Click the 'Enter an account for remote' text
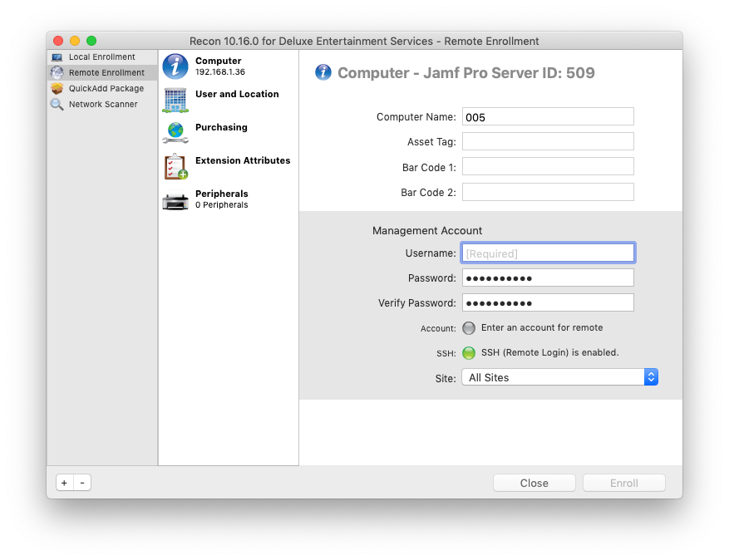 (x=542, y=327)
